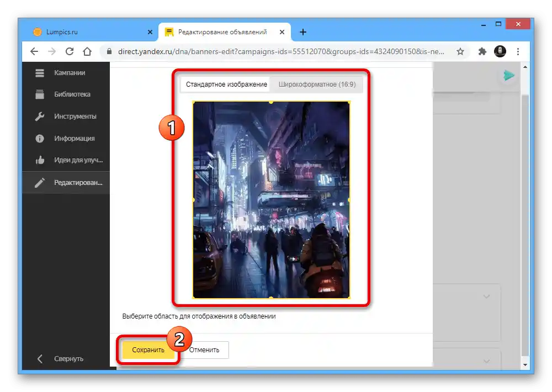This screenshot has height=392, width=552.
Task: Click the left-middle crop handle
Action: [193, 200]
